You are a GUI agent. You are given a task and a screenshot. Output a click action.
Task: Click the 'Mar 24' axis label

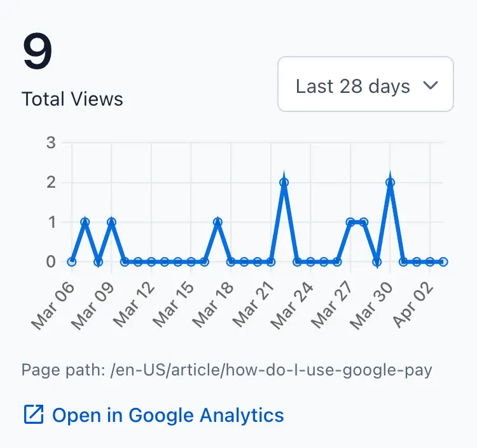pyautogui.click(x=292, y=306)
